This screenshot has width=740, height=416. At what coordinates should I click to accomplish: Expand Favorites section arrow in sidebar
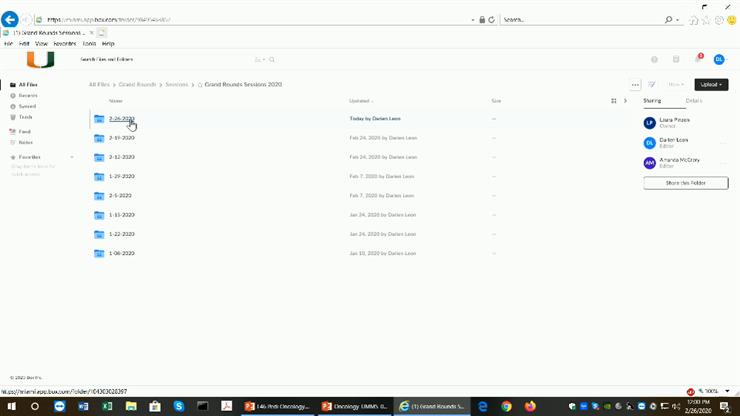[x=72, y=157]
